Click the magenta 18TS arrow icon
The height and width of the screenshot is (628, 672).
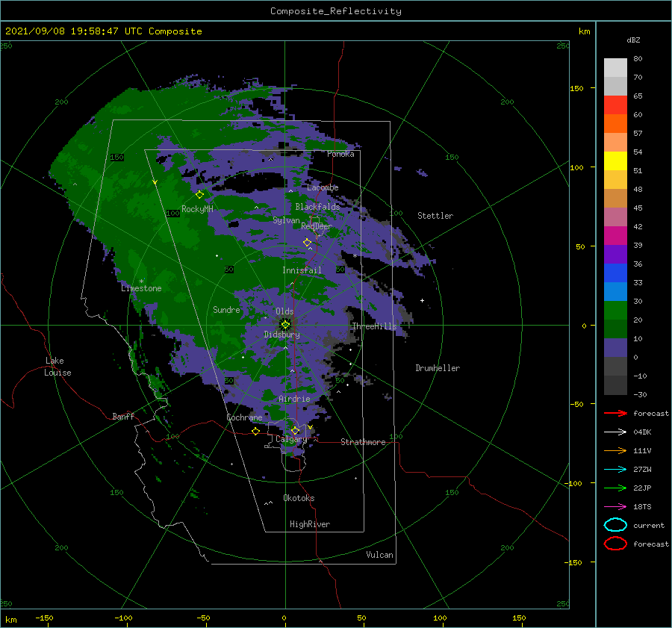(615, 507)
